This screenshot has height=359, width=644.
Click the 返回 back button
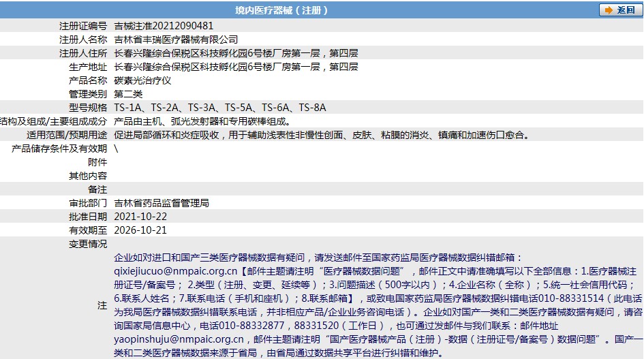click(621, 10)
